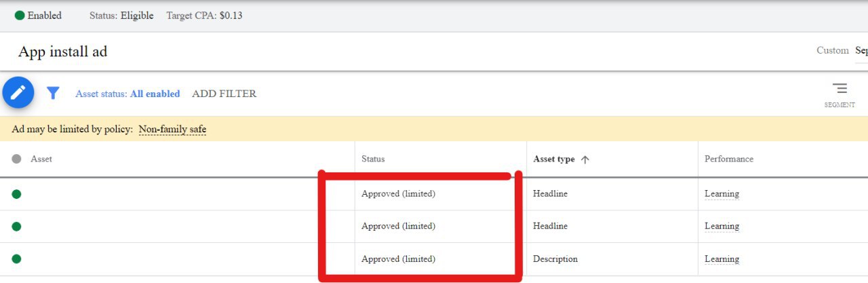Image resolution: width=868 pixels, height=283 pixels.
Task: Click the Description asset type cell
Action: pos(555,259)
